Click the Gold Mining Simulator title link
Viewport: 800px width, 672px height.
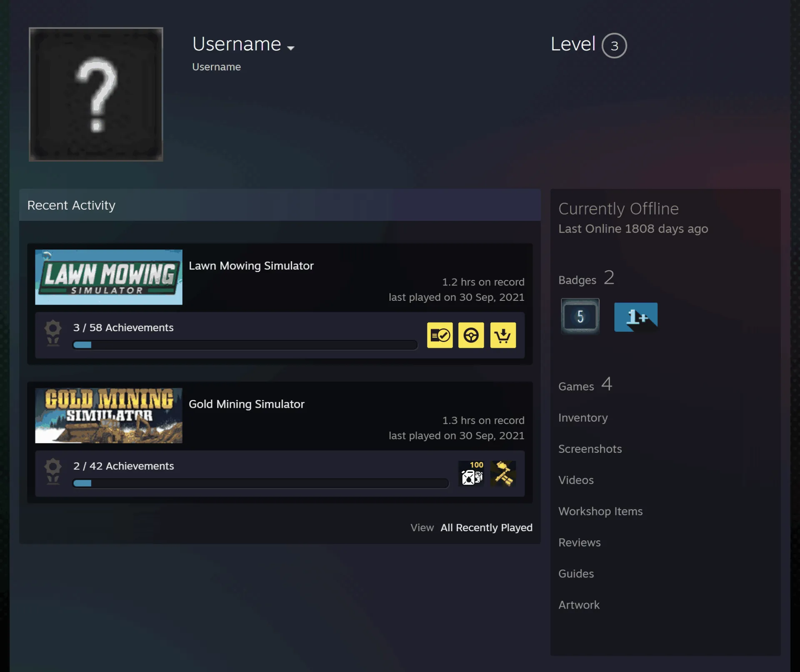(x=247, y=404)
